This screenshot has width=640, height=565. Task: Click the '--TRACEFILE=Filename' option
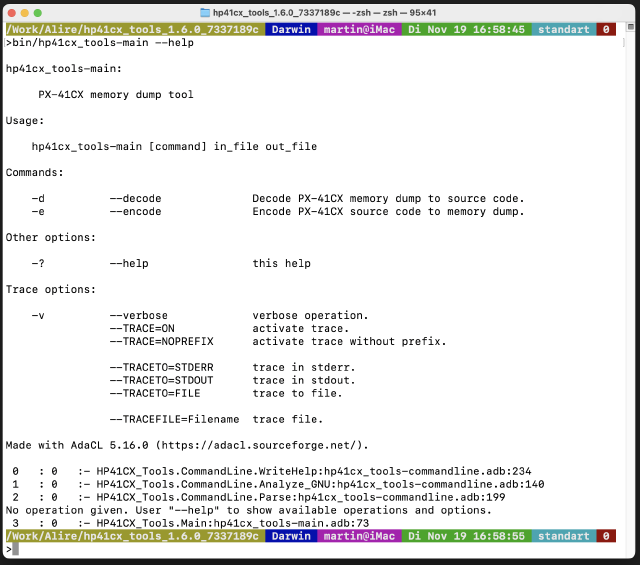click(x=174, y=419)
